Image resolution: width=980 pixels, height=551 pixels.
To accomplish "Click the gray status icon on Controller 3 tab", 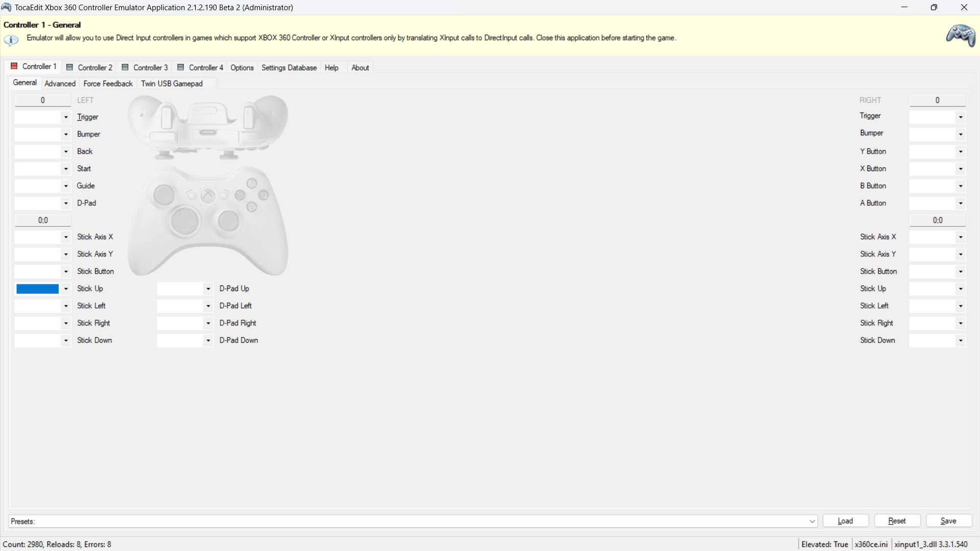I will 125,67.
